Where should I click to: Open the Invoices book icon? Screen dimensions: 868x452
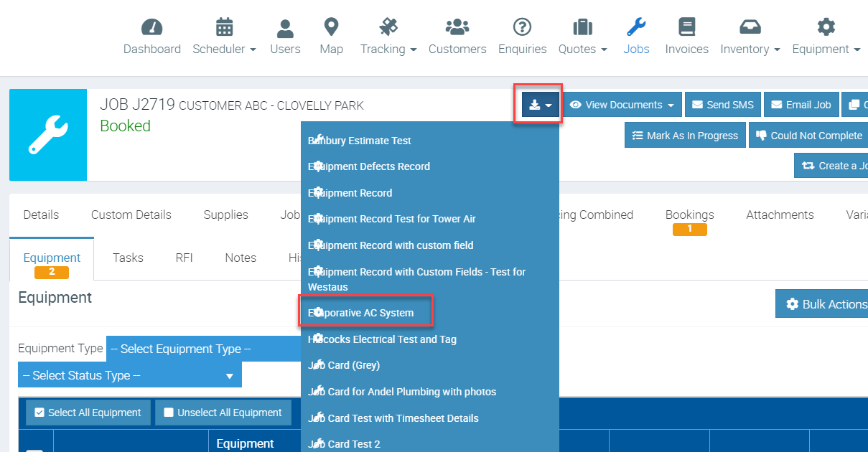point(686,28)
